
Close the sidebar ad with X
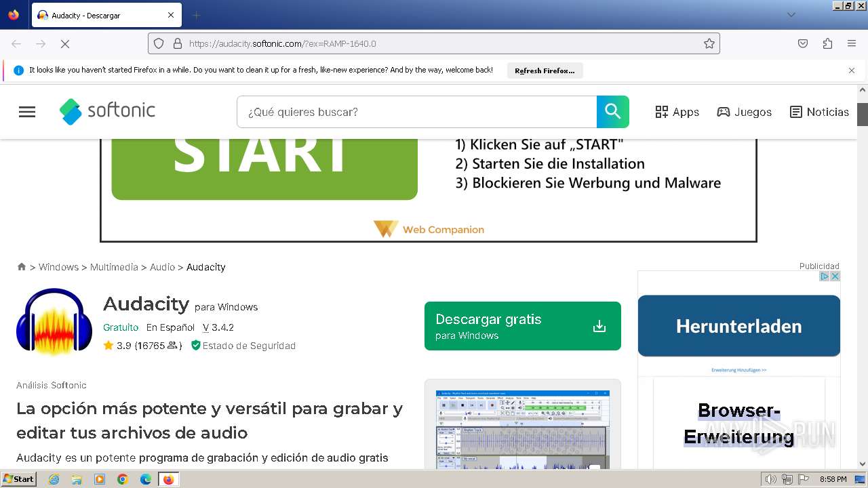click(x=835, y=276)
